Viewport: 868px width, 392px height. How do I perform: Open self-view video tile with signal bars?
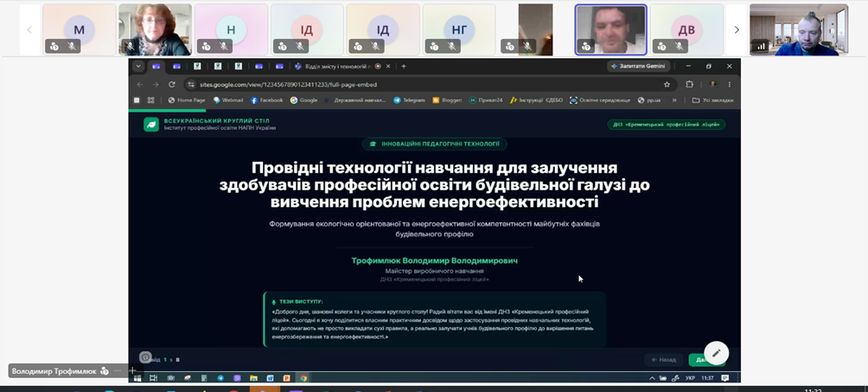coord(799,30)
